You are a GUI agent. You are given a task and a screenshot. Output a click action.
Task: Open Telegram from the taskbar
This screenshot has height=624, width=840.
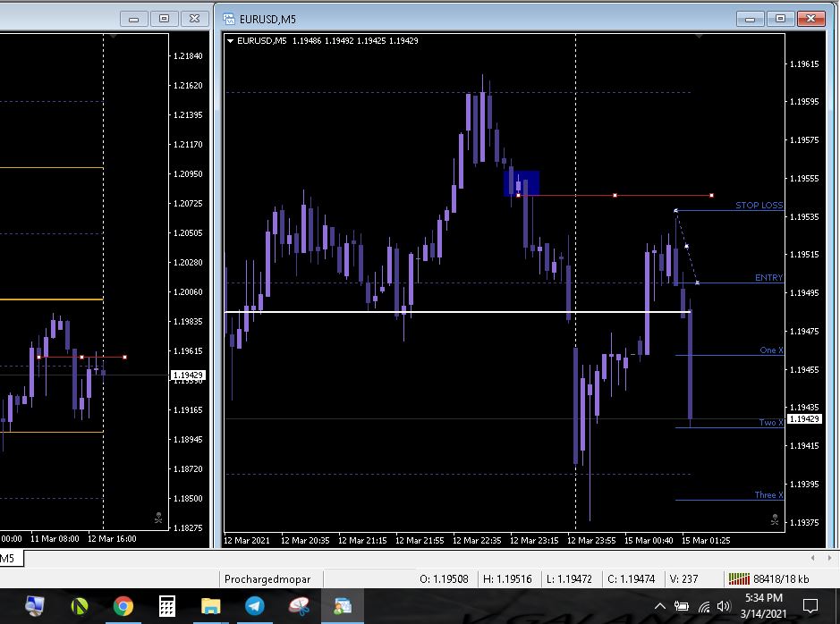pyautogui.click(x=254, y=606)
